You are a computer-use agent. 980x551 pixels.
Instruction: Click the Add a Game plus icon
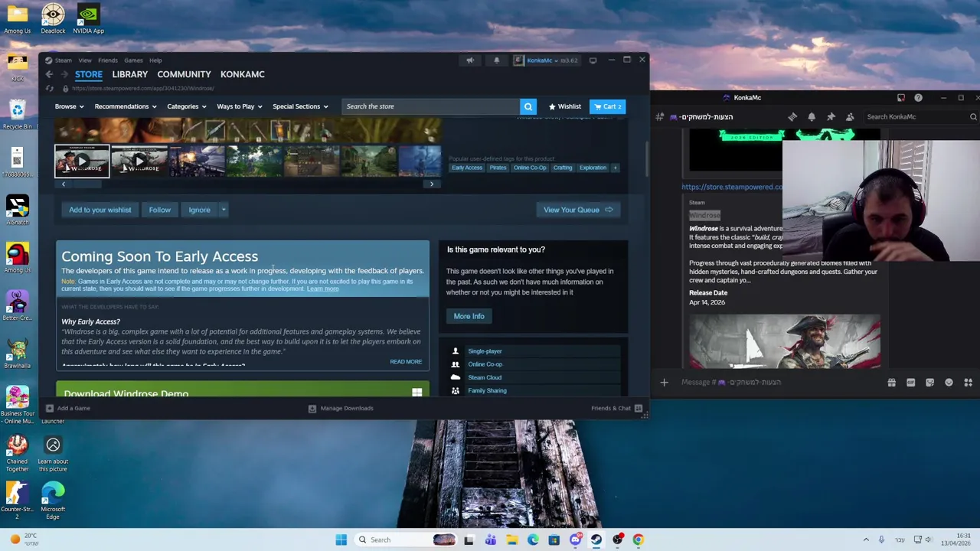[x=50, y=408]
